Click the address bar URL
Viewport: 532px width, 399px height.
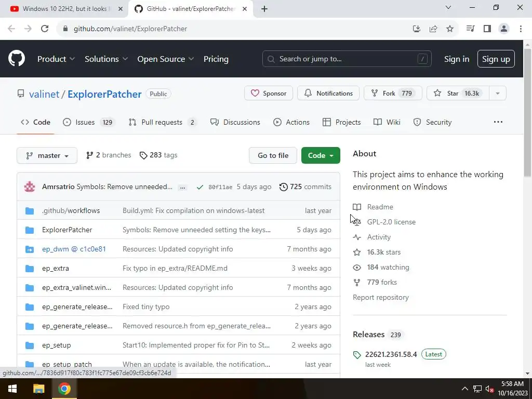pos(130,29)
